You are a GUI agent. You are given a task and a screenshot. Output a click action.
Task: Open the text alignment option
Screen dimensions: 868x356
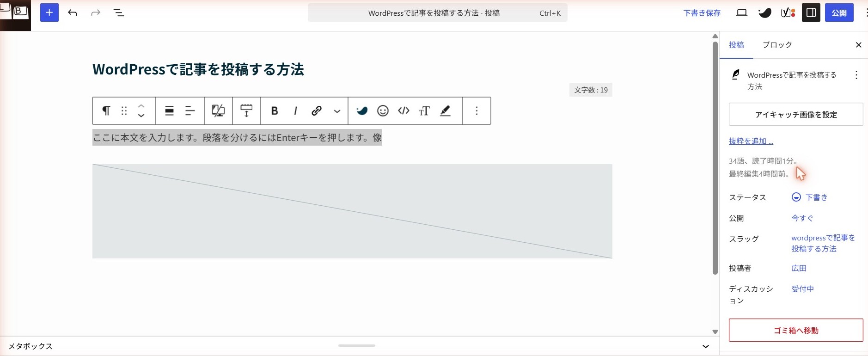tap(190, 110)
